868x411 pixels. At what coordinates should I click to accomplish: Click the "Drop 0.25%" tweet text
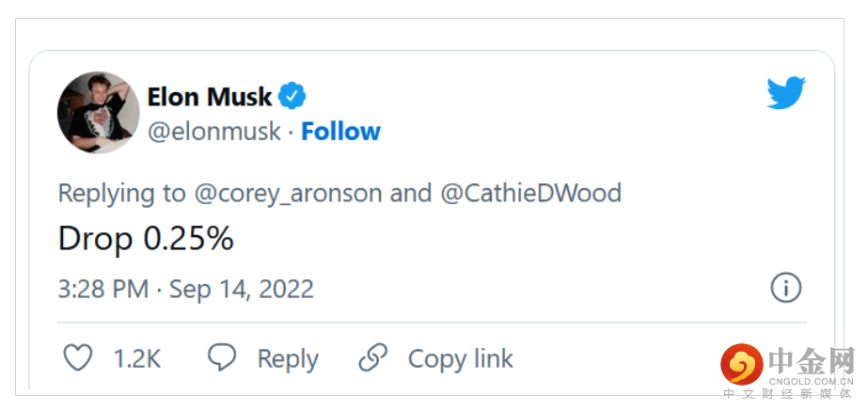click(146, 239)
